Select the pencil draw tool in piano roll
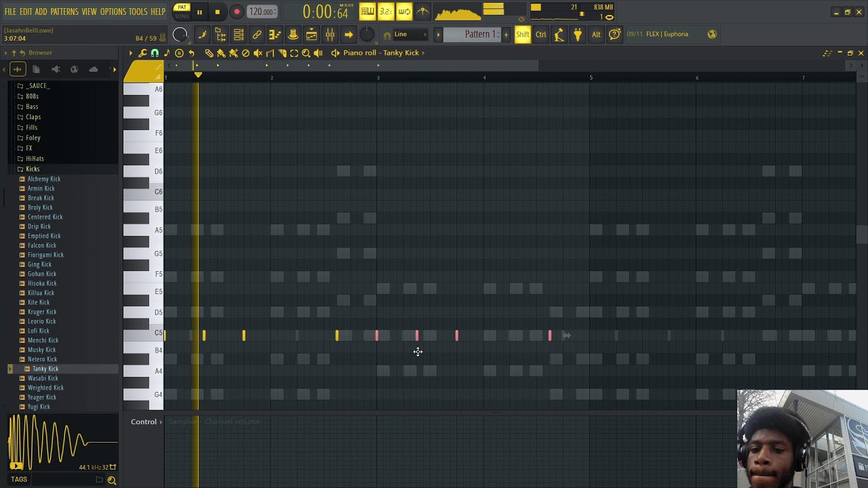Viewport: 868px width, 488px height. [x=209, y=53]
